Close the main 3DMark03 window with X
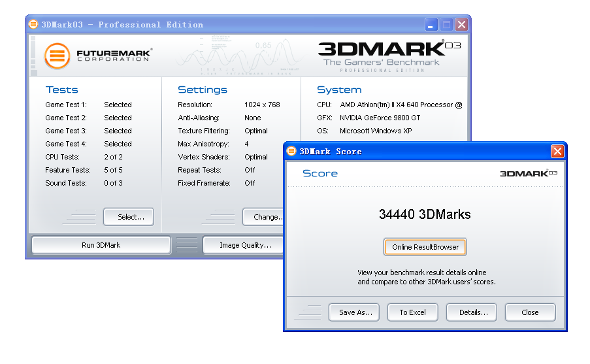 pyautogui.click(x=461, y=25)
